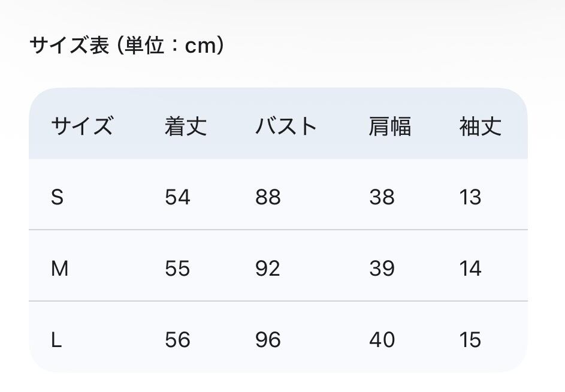Click the 袖丈 value 14

click(x=470, y=269)
